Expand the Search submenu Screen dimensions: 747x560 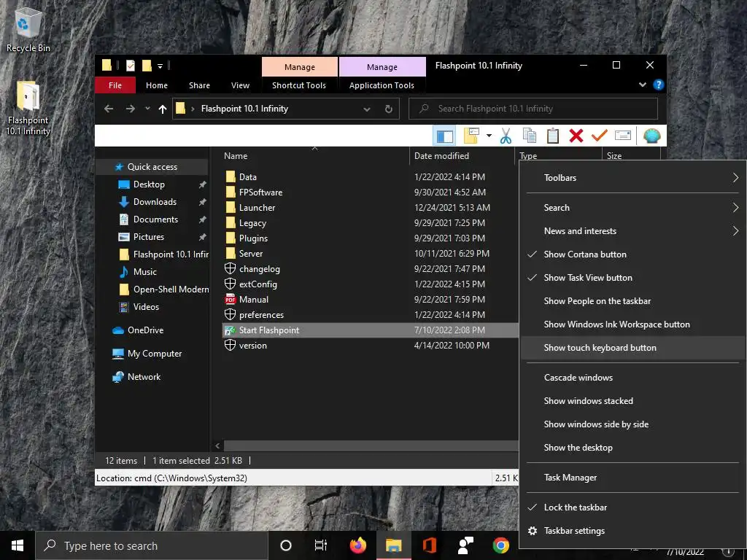tap(632, 208)
